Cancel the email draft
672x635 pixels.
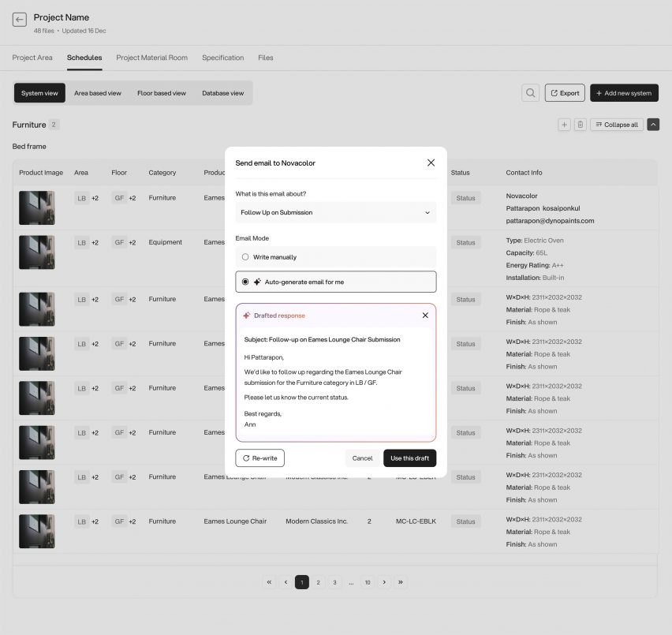362,458
